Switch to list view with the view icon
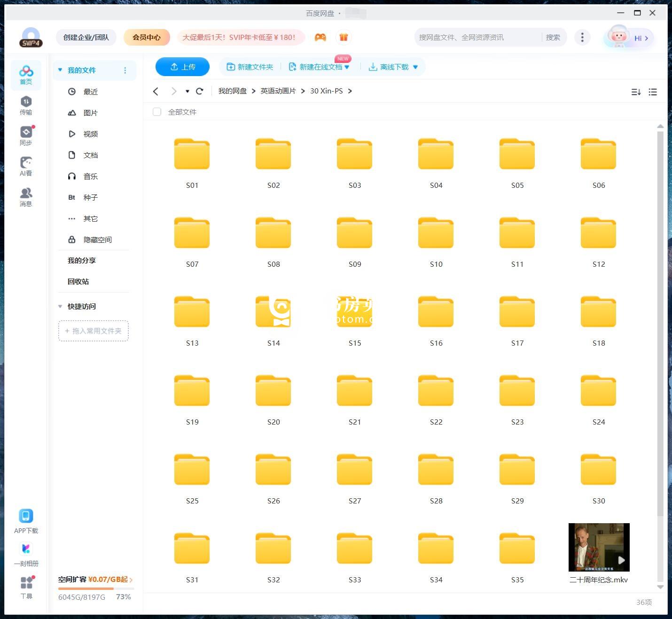 pos(653,92)
